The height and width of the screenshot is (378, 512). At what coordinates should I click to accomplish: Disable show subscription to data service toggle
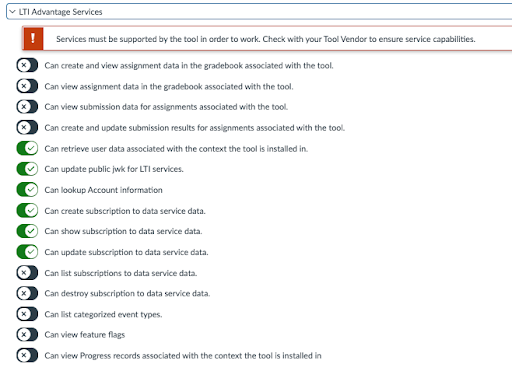pos(27,231)
